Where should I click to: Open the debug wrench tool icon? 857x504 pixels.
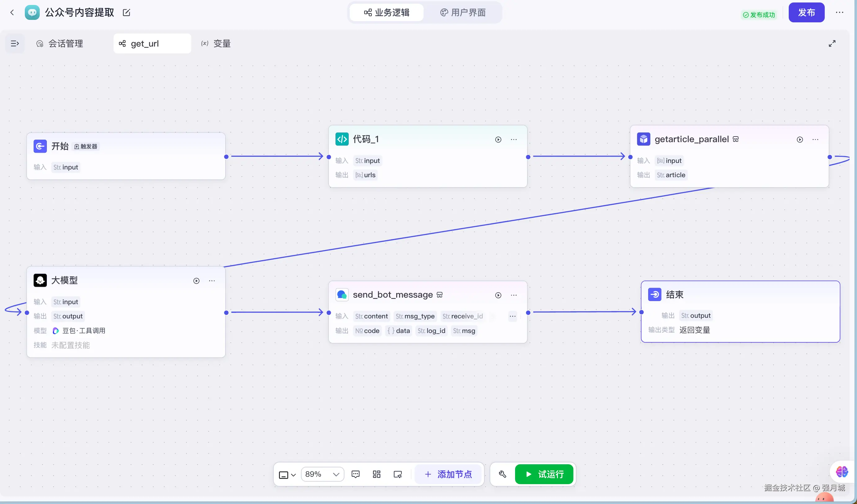(x=502, y=474)
